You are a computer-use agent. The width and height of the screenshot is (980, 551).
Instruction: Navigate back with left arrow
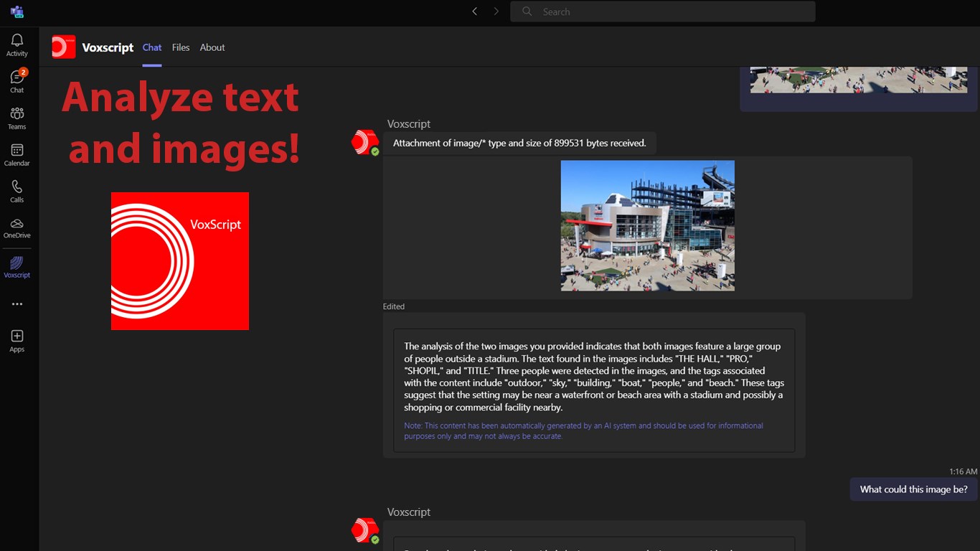point(475,11)
